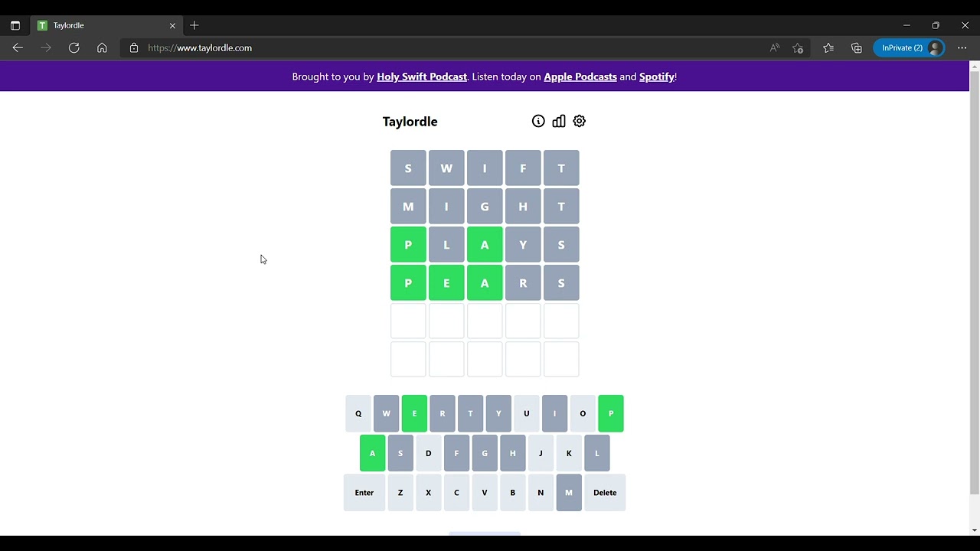Open the Collections icon
The width and height of the screenshot is (980, 551).
tap(857, 47)
